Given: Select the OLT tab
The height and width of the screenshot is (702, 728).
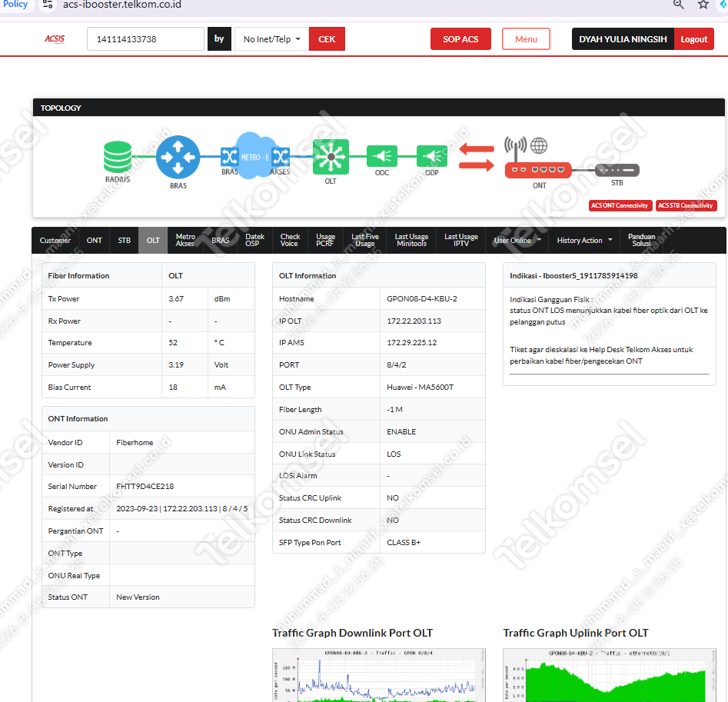Looking at the screenshot, I should click(153, 241).
